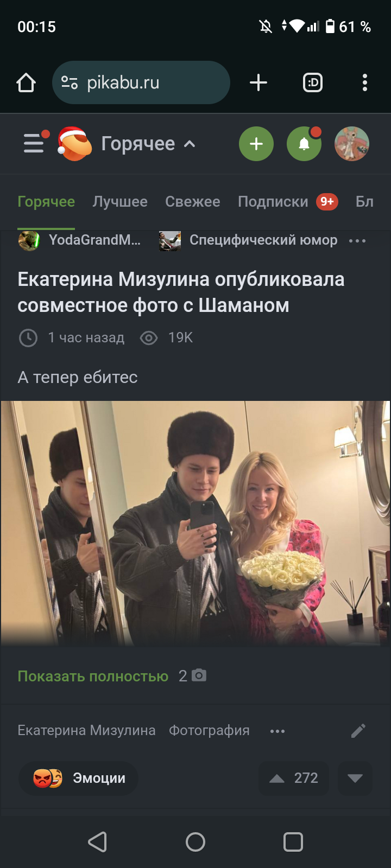Screen dimensions: 391x868
Task: Open the browser home page icon
Action: [x=26, y=82]
